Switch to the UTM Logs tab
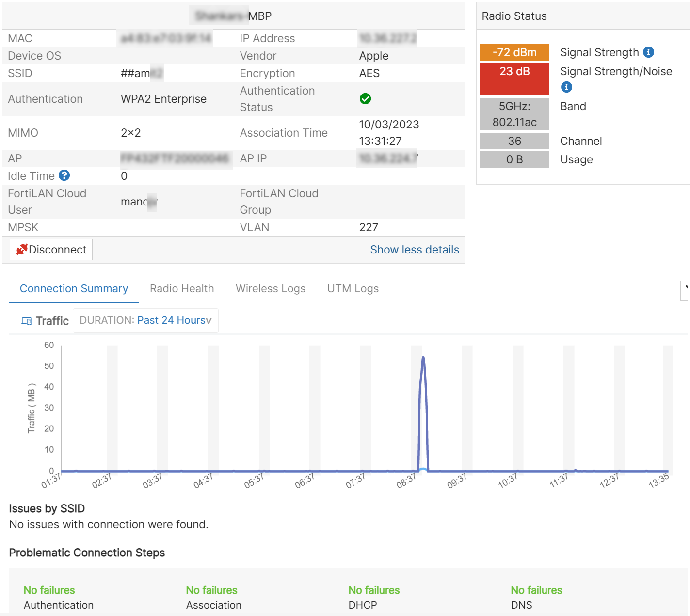The width and height of the screenshot is (690, 616). click(353, 289)
